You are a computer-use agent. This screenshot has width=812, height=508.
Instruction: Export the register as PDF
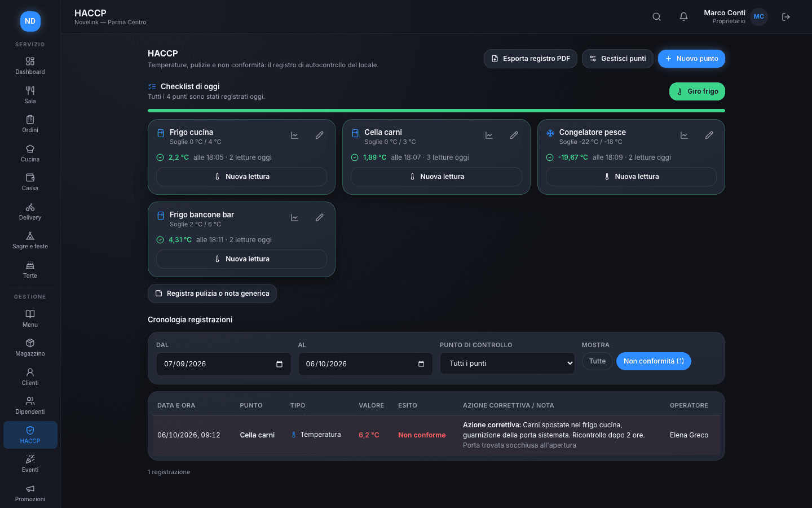pos(531,59)
